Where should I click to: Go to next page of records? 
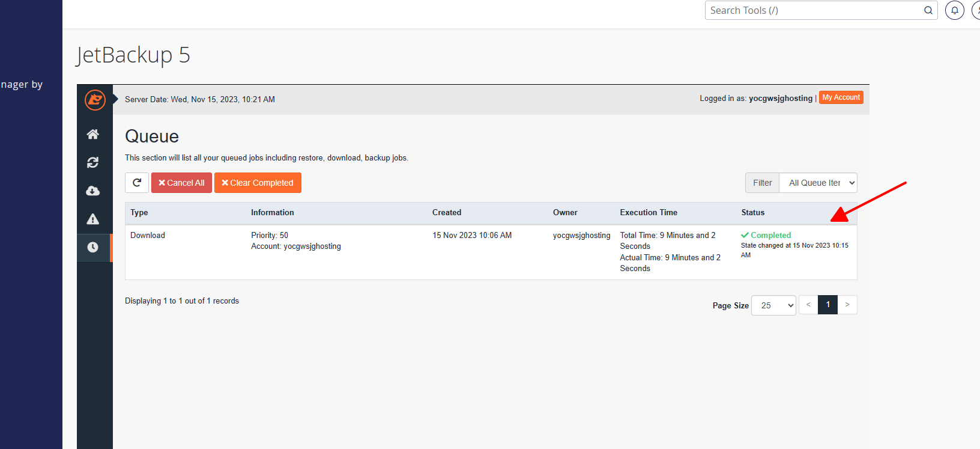(847, 305)
